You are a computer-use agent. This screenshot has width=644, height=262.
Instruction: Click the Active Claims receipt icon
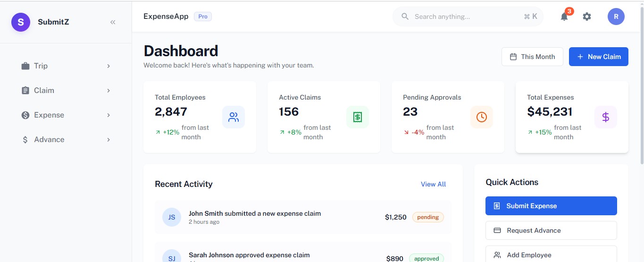(x=358, y=117)
